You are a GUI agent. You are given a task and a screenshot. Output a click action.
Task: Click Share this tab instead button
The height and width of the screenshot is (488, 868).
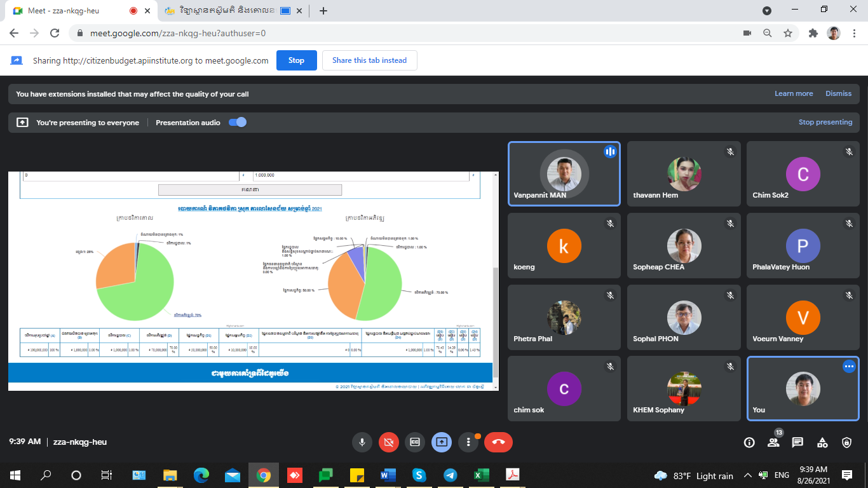[x=369, y=60]
